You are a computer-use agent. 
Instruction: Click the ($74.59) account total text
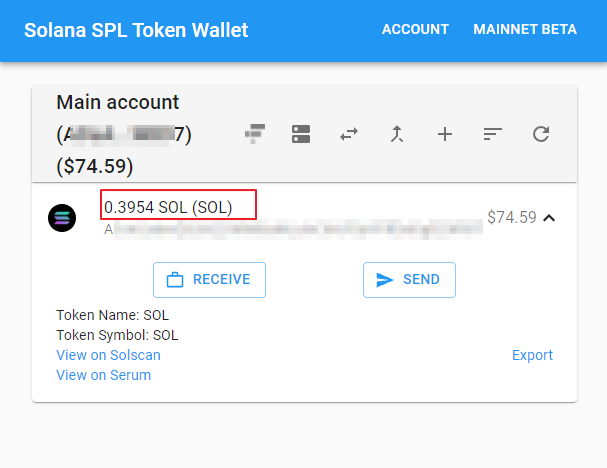coord(95,166)
